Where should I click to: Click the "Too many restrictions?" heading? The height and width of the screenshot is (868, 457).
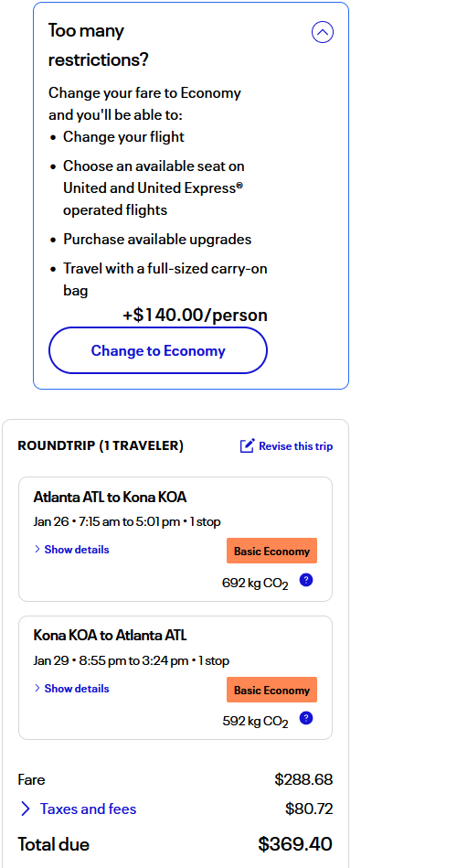99,45
